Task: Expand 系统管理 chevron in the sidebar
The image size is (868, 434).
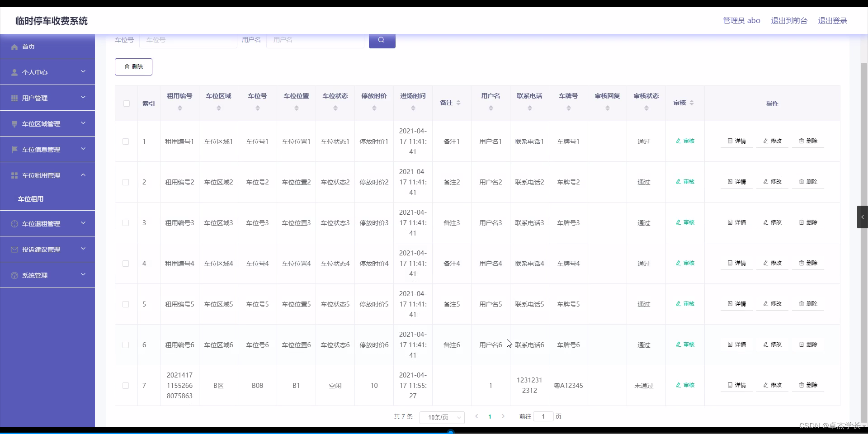Action: pos(83,274)
